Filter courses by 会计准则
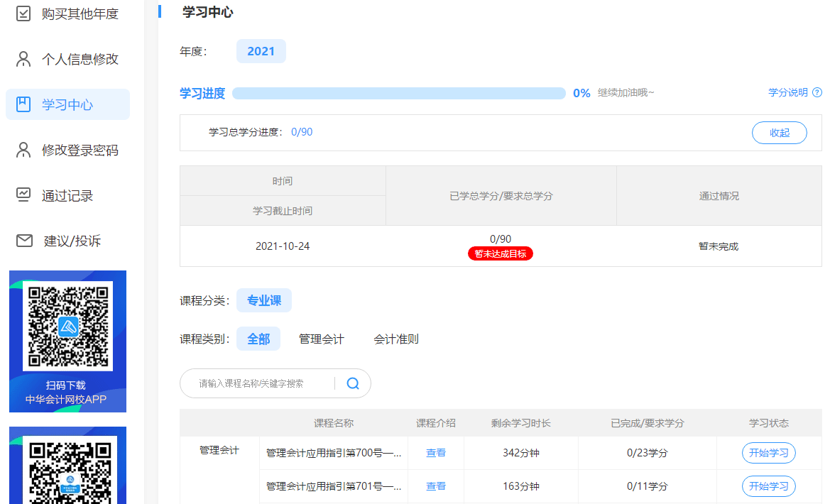Image resolution: width=830 pixels, height=504 pixels. [x=396, y=339]
